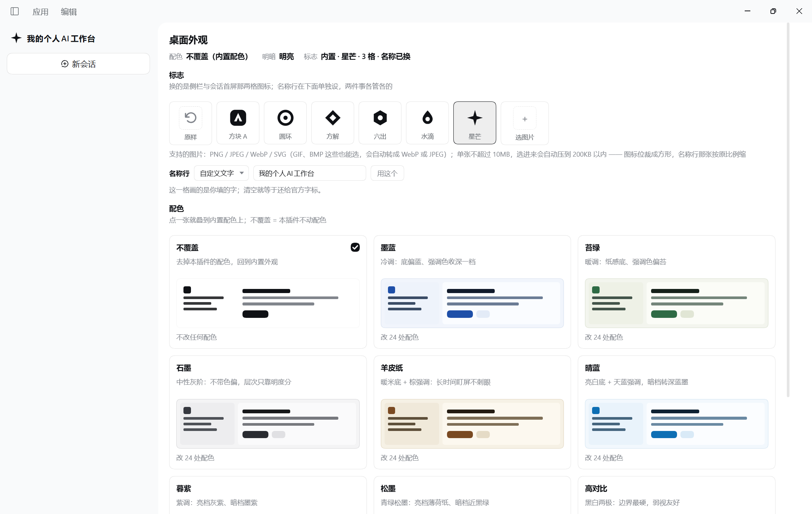Click the 明亮 status value
This screenshot has height=514, width=812.
pos(286,56)
